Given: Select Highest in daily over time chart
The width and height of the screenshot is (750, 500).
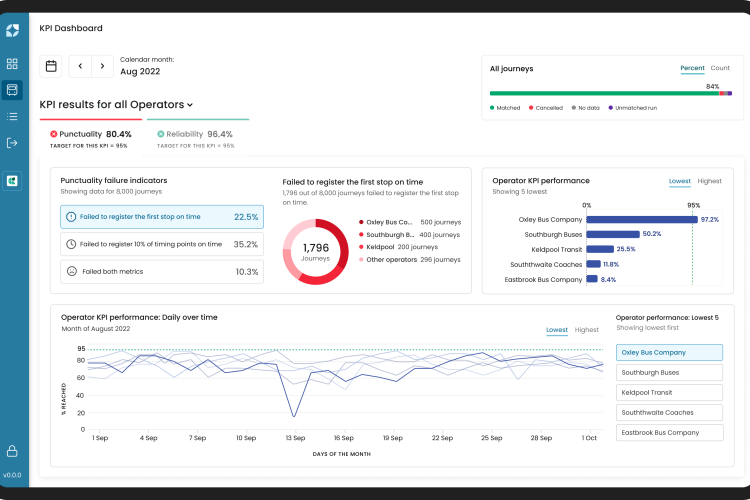Looking at the screenshot, I should pyautogui.click(x=586, y=330).
